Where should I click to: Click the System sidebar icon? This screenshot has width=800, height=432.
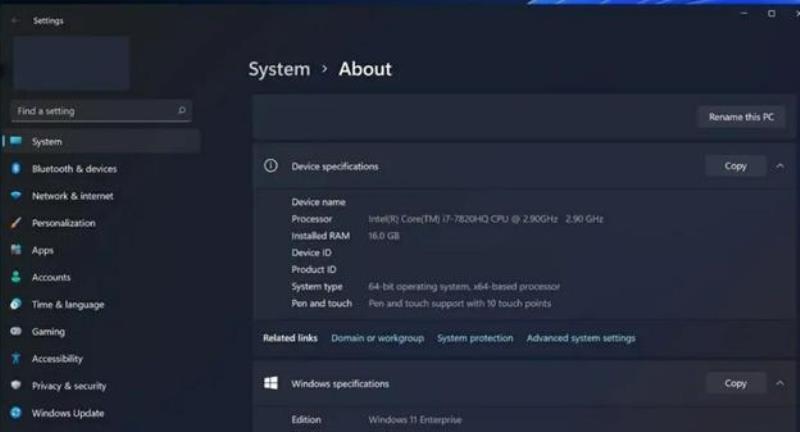pyautogui.click(x=16, y=141)
